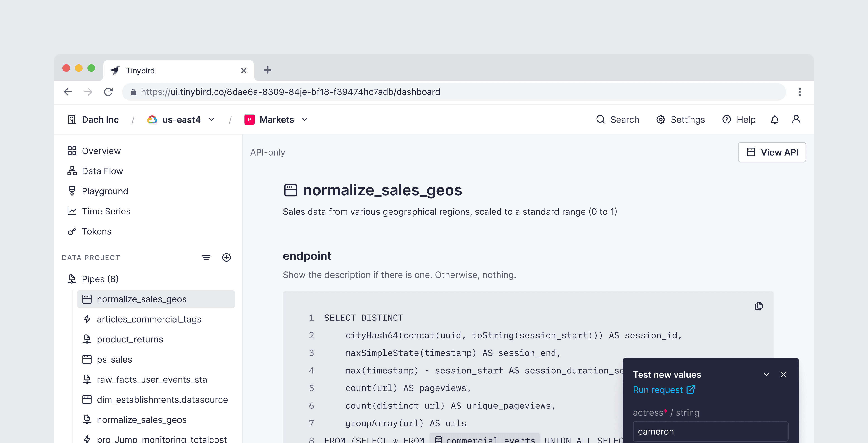The height and width of the screenshot is (443, 868).
Task: Click the Run request link
Action: click(x=664, y=390)
